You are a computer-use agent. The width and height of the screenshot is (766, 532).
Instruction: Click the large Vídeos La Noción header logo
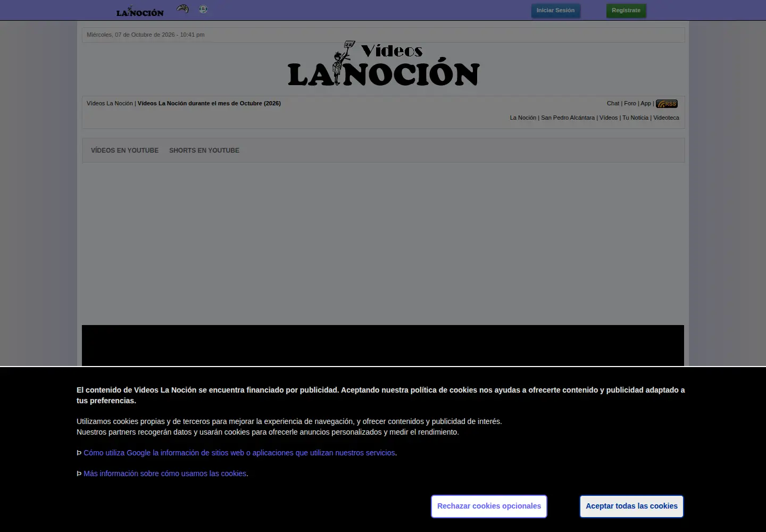coord(384,64)
